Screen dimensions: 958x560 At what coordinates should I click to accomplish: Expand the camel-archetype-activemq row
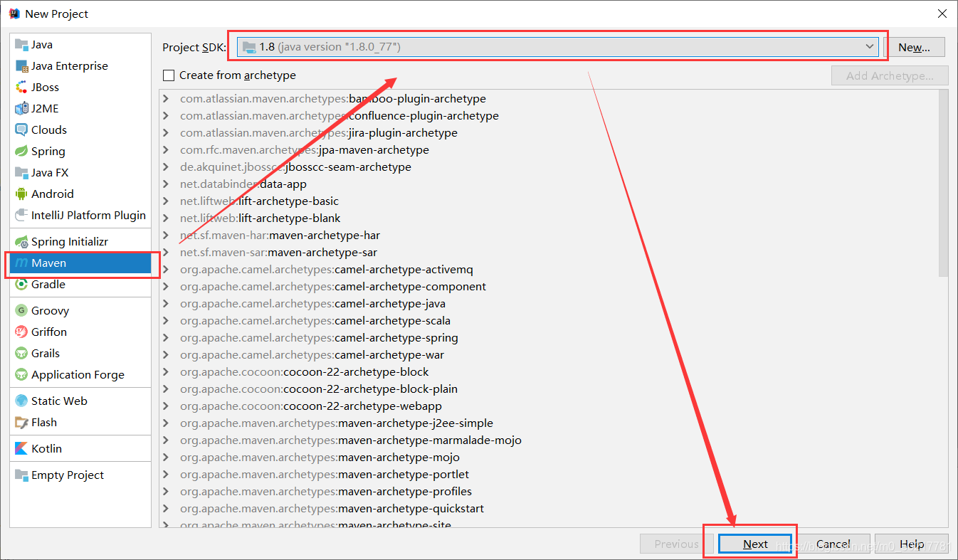point(166,270)
